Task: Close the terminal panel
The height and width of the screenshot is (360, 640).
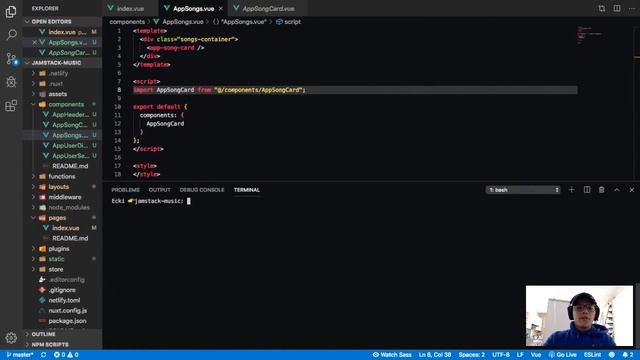Action: [631, 190]
